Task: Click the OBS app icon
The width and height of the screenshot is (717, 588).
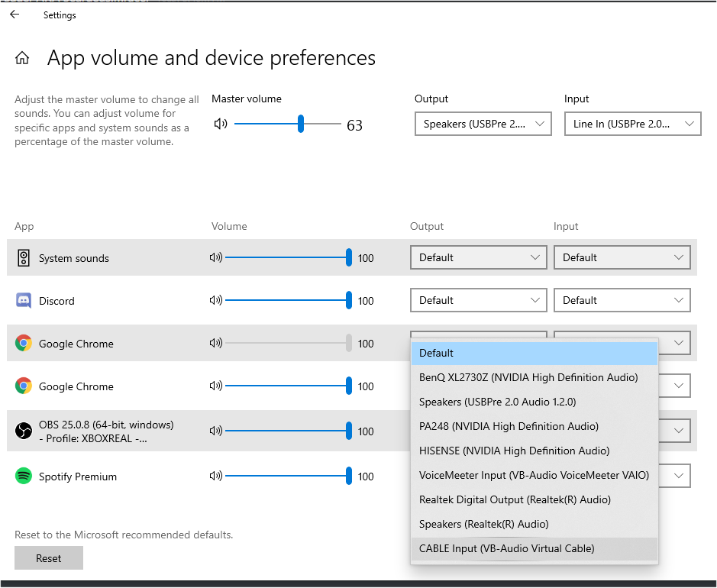Action: (x=24, y=431)
